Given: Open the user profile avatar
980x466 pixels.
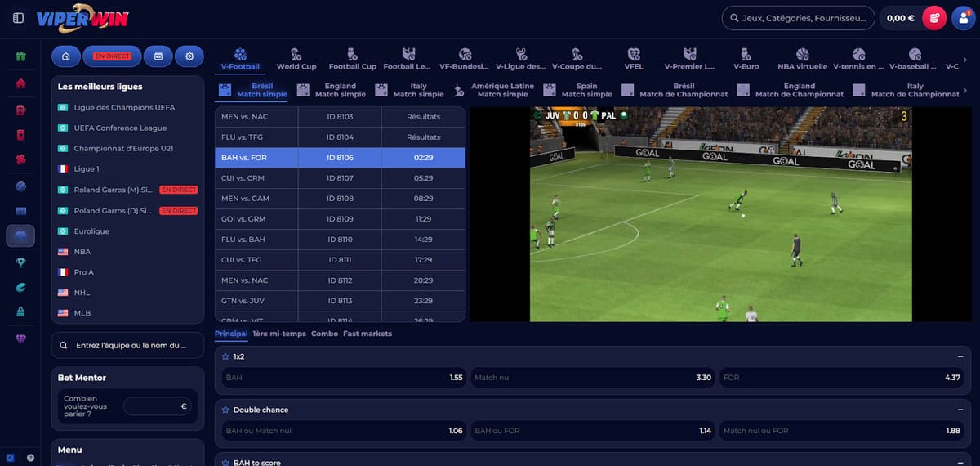Looking at the screenshot, I should point(964,18).
